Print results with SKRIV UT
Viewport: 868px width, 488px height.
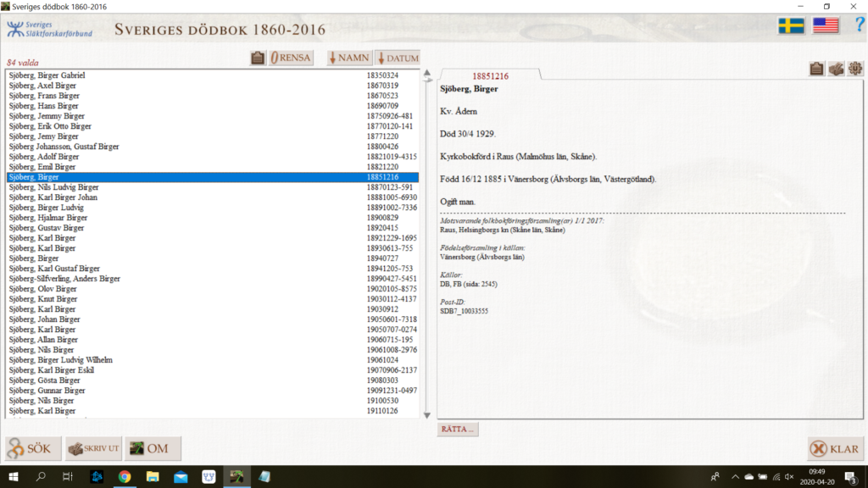pos(93,448)
